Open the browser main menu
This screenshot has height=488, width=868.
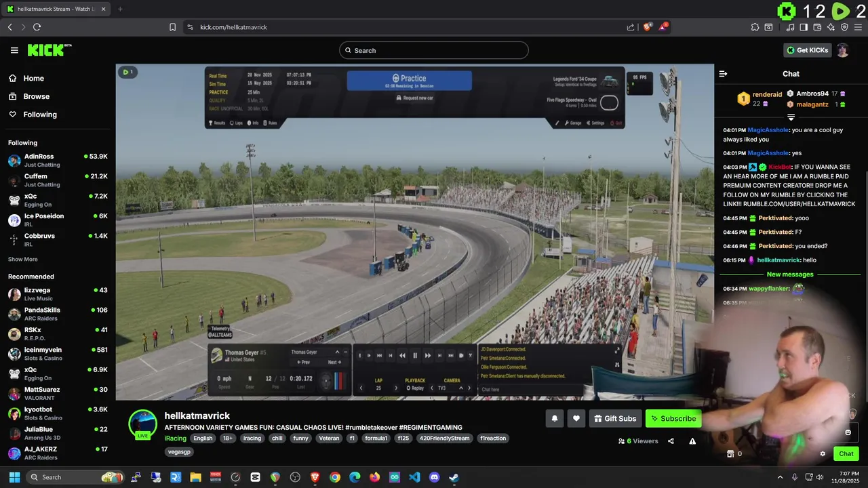pos(858,27)
